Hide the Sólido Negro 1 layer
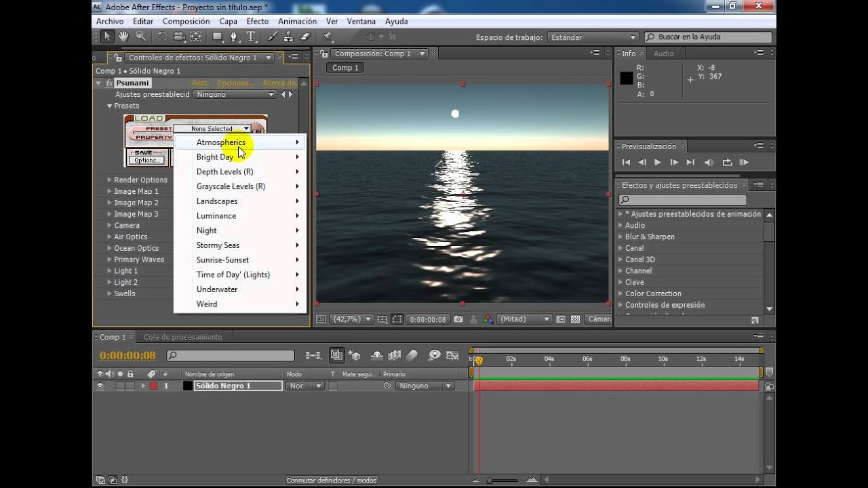This screenshot has width=868, height=488. [100, 386]
